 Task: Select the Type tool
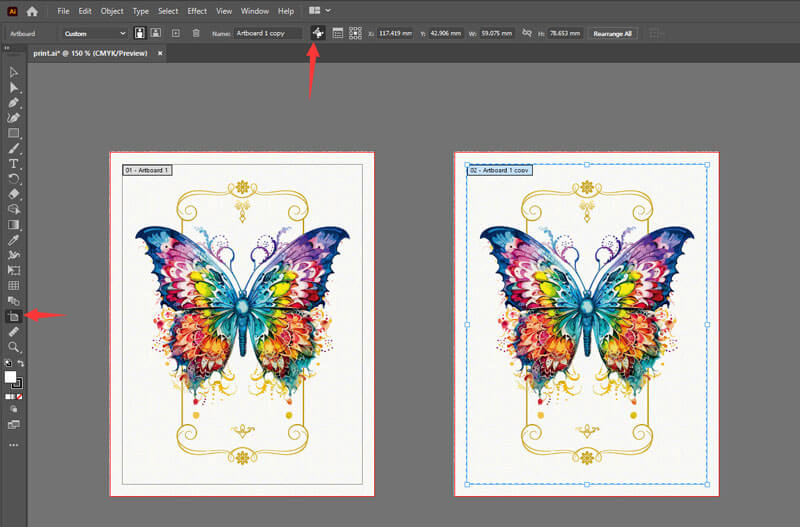coord(14,164)
